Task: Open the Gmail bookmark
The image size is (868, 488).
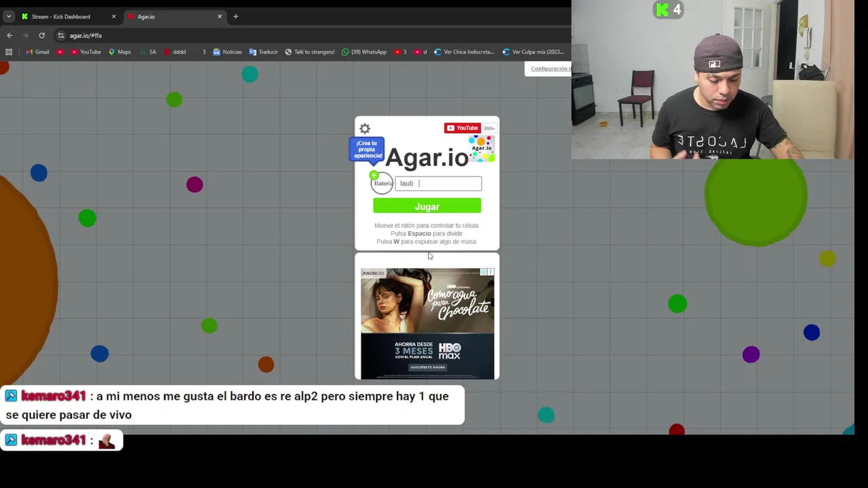Action: (37, 52)
